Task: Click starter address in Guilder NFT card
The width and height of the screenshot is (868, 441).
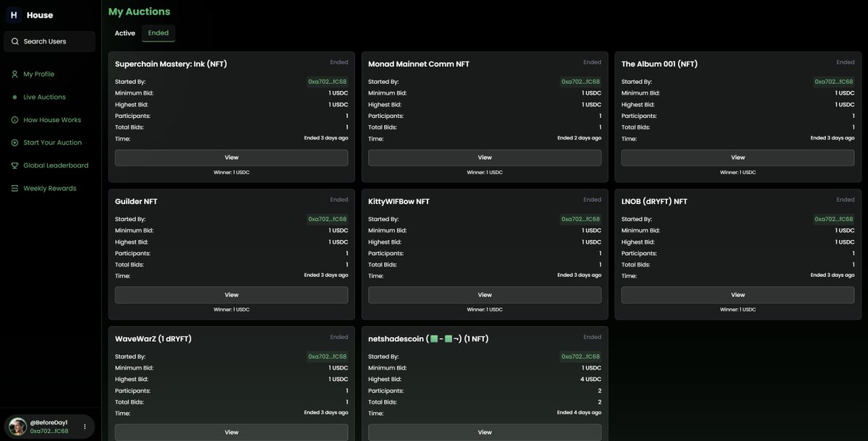Action: click(x=328, y=219)
